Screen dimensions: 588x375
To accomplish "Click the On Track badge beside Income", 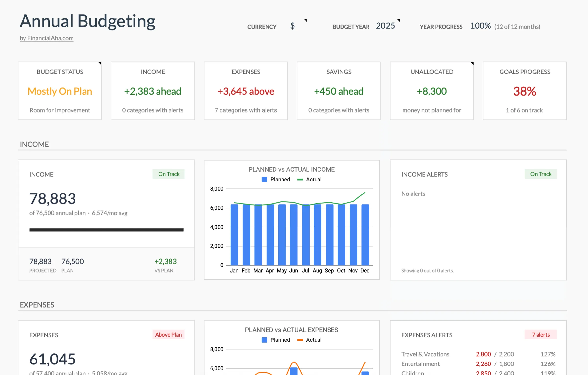I will pyautogui.click(x=168, y=174).
